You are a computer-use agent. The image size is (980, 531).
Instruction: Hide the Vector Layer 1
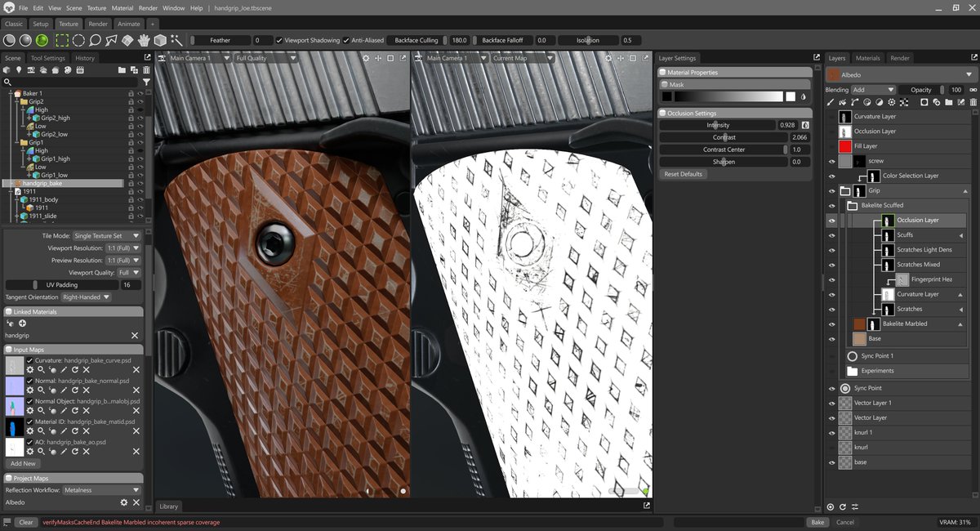point(831,403)
